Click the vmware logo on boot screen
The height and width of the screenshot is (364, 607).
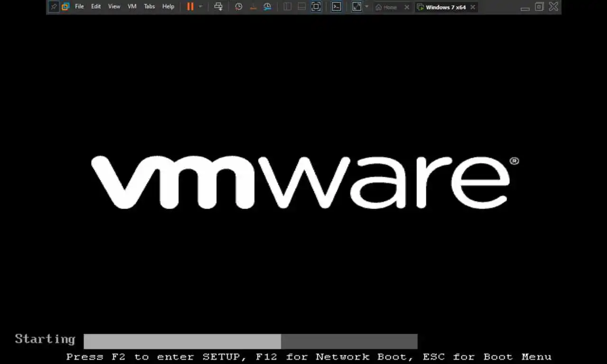pyautogui.click(x=305, y=182)
